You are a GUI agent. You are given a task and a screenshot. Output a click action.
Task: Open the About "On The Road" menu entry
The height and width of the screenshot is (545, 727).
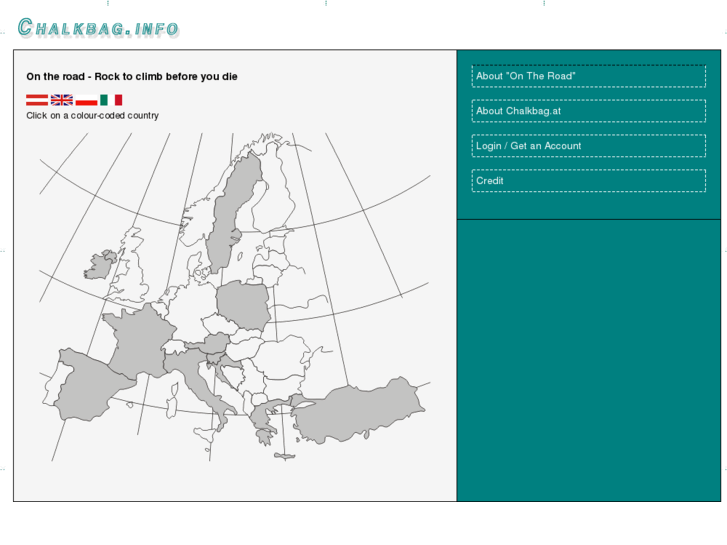tap(589, 76)
